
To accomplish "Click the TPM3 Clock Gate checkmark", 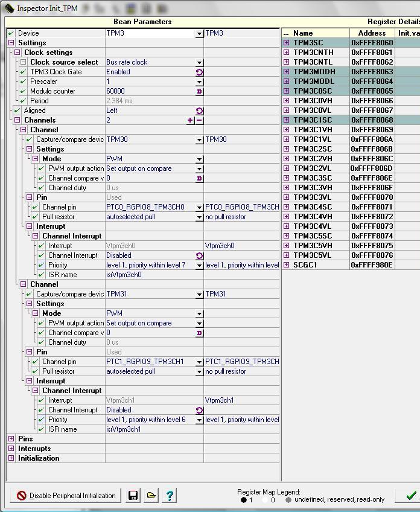I will click(x=23, y=71).
